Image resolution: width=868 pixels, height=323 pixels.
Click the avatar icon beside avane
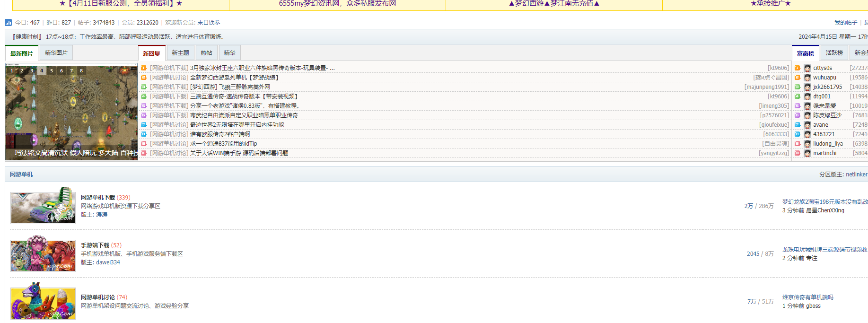807,125
